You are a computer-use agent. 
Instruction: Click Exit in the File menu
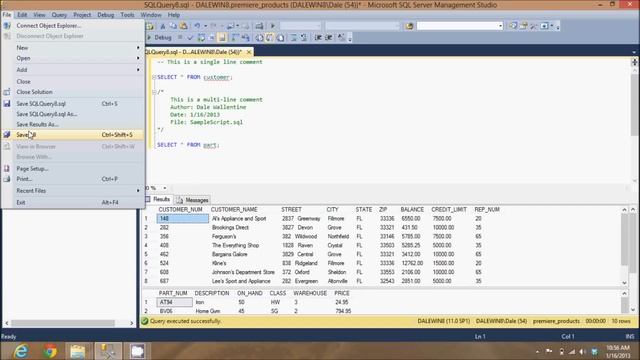click(21, 202)
